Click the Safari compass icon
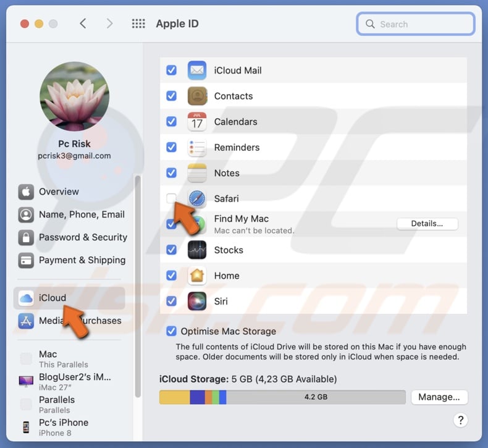Screen dimensions: 488x448 click(x=196, y=198)
